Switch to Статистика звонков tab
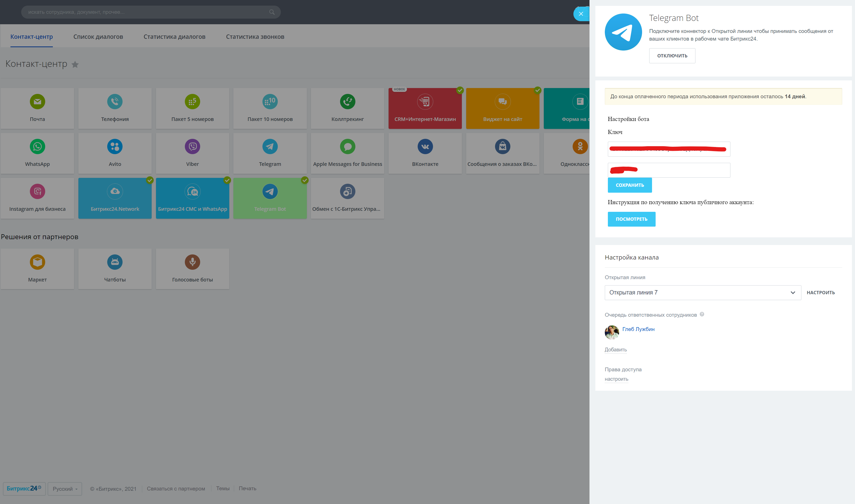This screenshot has height=504, width=855. pos(255,37)
